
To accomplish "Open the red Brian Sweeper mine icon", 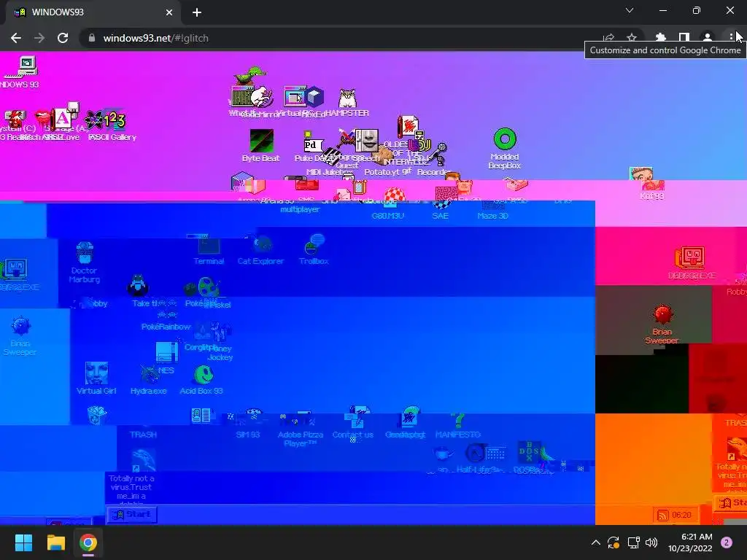I will pyautogui.click(x=662, y=324).
